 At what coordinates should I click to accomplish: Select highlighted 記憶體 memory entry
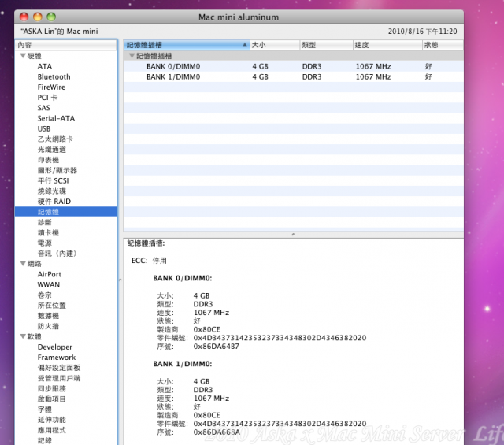[65, 212]
